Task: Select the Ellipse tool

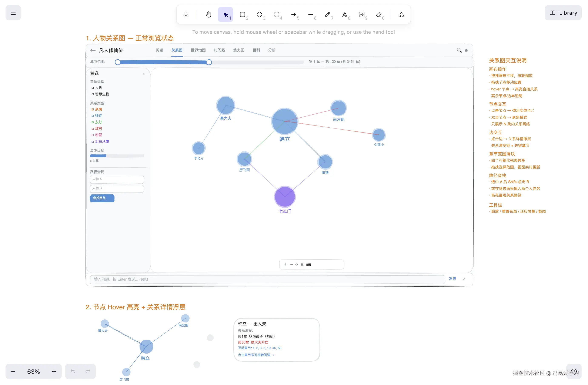Action: [x=277, y=14]
